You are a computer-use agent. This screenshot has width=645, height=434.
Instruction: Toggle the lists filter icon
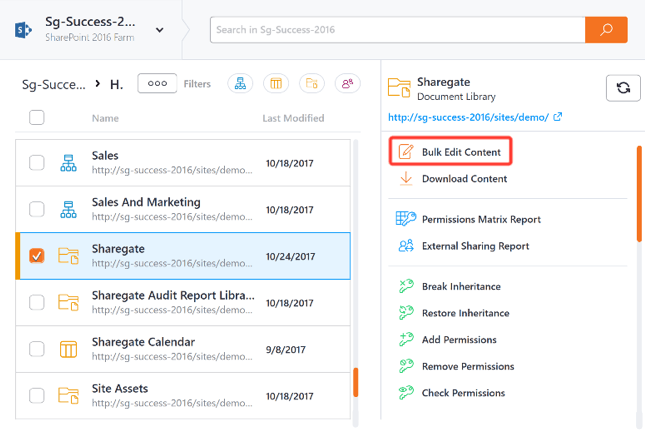(x=276, y=84)
